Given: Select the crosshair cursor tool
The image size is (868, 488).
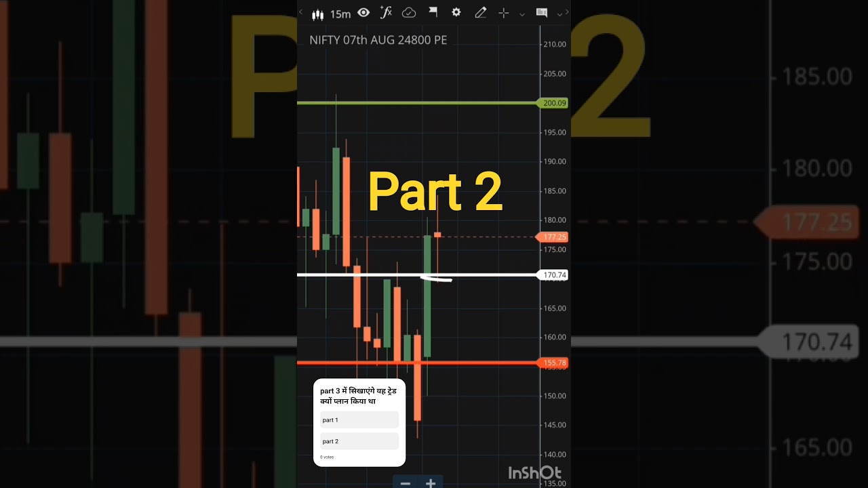Looking at the screenshot, I should tap(504, 13).
